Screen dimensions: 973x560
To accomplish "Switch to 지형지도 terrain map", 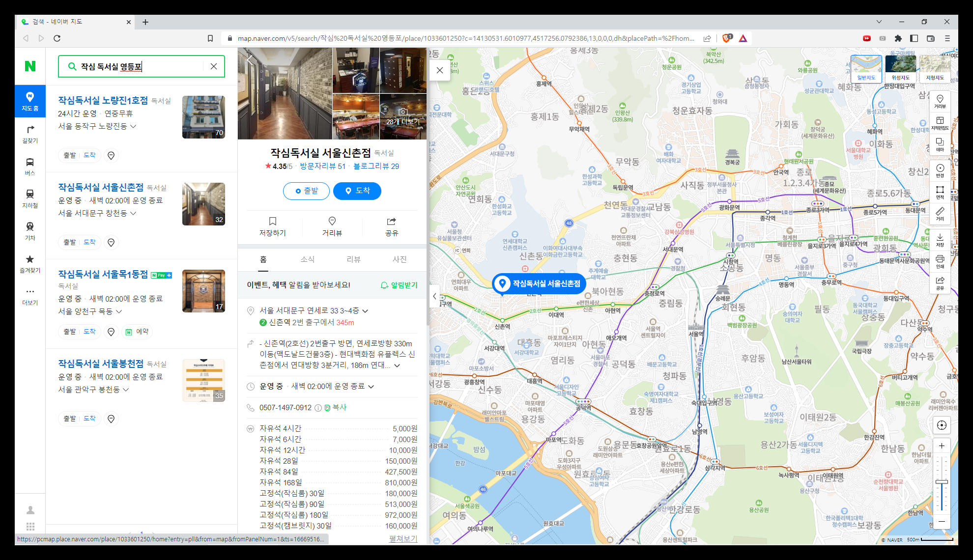I will pyautogui.click(x=935, y=69).
